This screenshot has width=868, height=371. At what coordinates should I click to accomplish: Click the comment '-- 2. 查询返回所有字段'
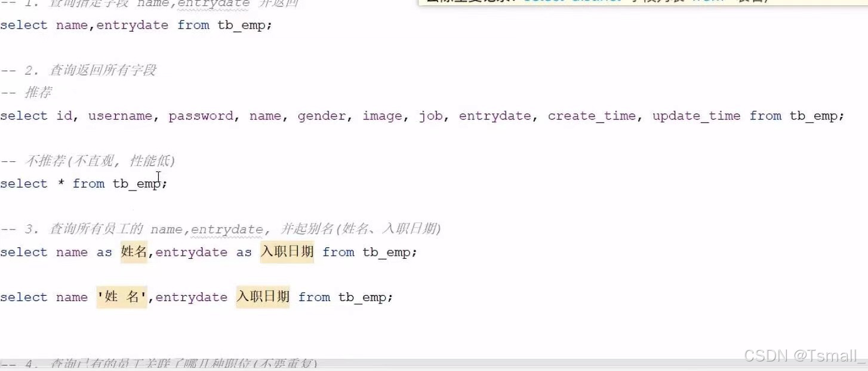pyautogui.click(x=78, y=70)
